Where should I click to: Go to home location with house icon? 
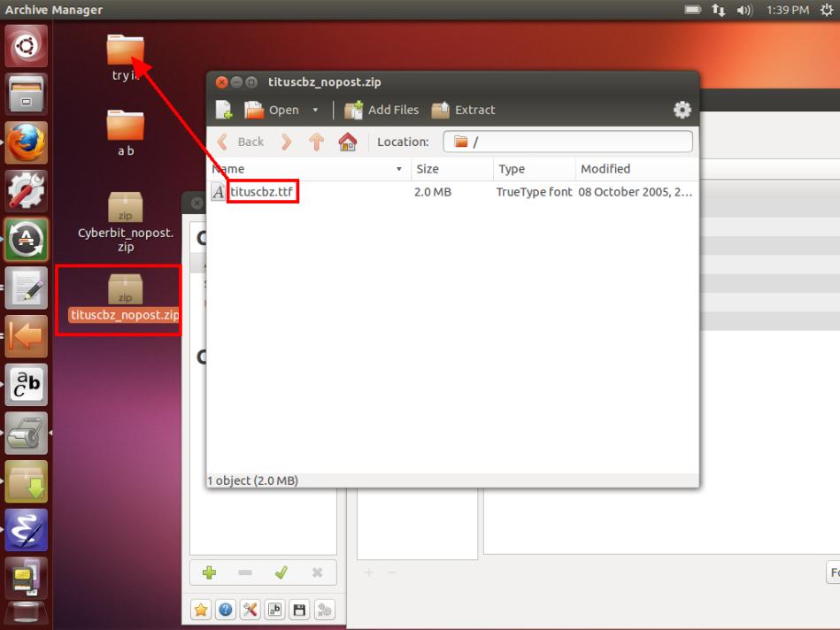[x=348, y=142]
